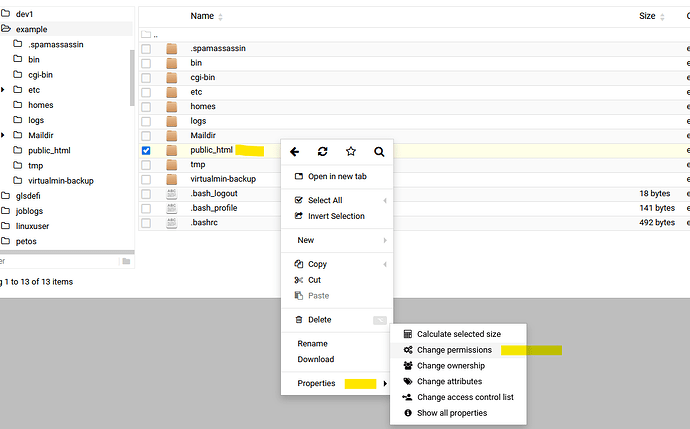Check the .spamassassin row checkbox
This screenshot has width=690, height=429.
[x=146, y=48]
